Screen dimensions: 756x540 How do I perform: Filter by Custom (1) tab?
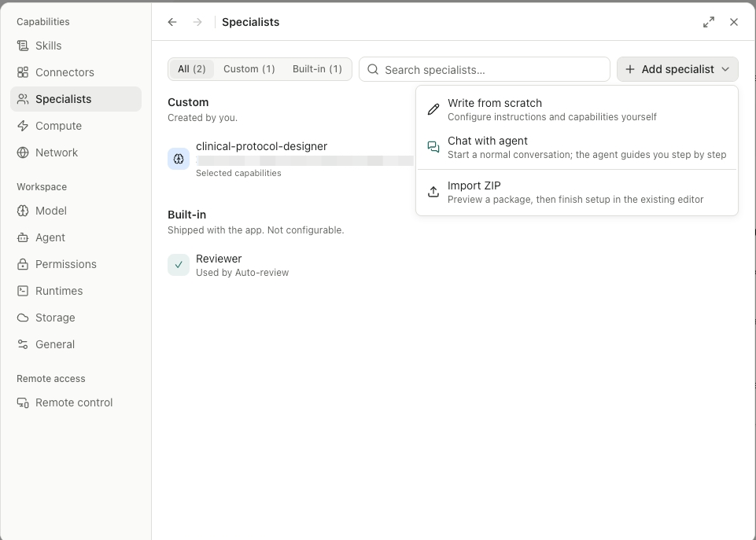[x=249, y=69]
